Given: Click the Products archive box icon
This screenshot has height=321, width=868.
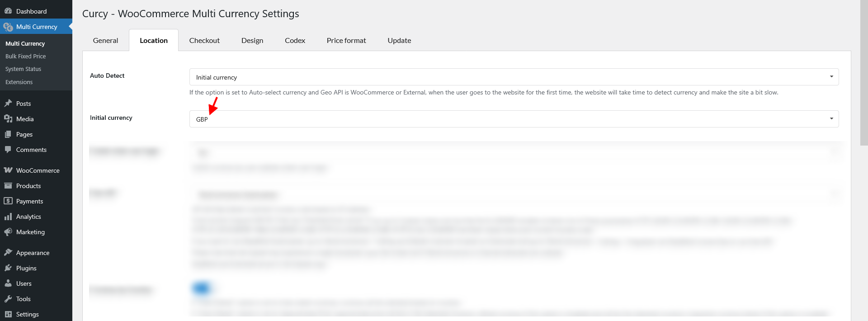Looking at the screenshot, I should 8,186.
